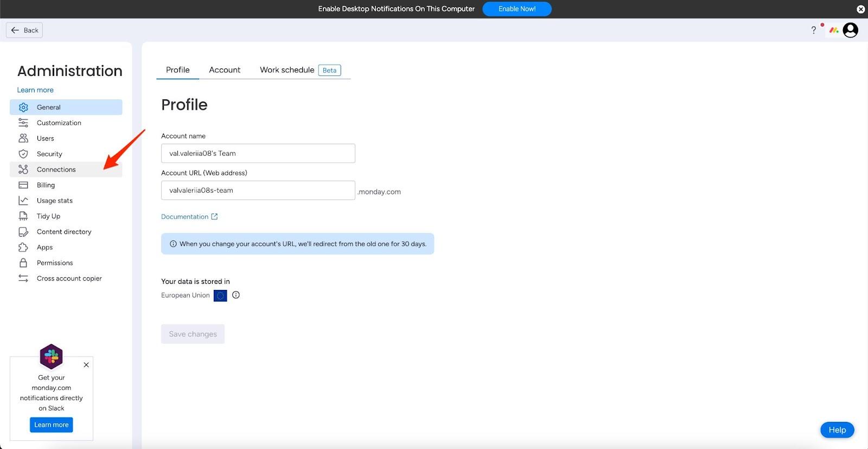The image size is (868, 449).
Task: Dismiss the Slack notifications promo card
Action: click(x=86, y=365)
